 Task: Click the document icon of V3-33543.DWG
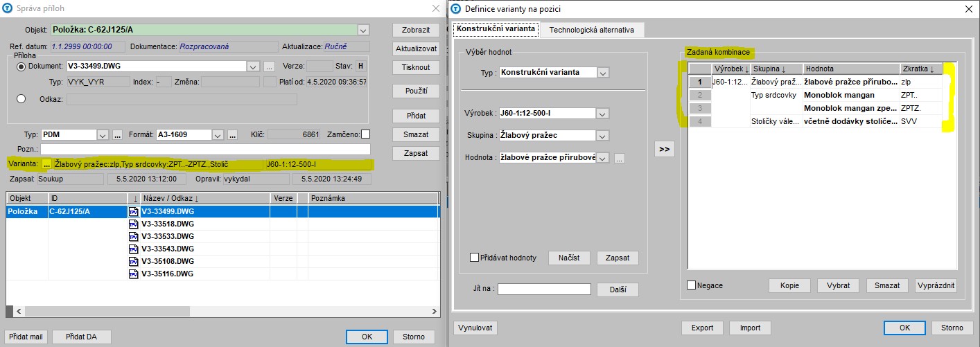click(x=134, y=249)
